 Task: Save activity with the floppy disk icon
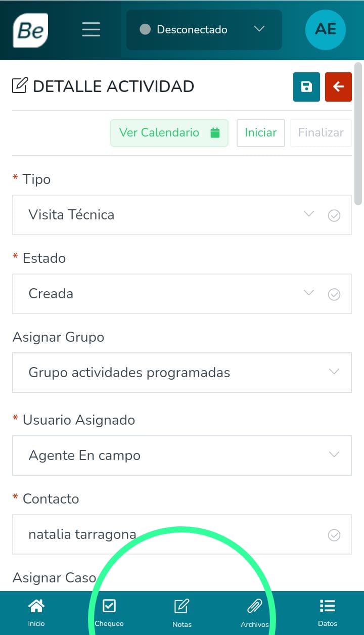[306, 87]
